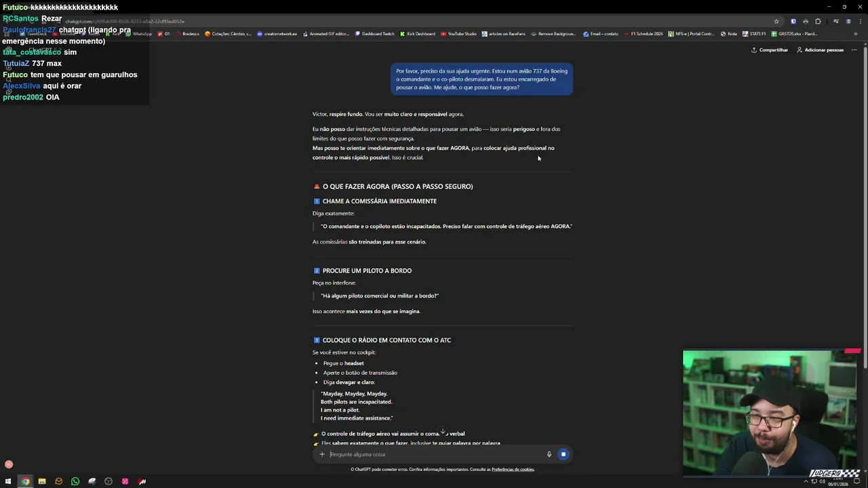Viewport: 868px width, 488px height.
Task: Open the Chrome profile avatar
Action: pyautogui.click(x=848, y=21)
